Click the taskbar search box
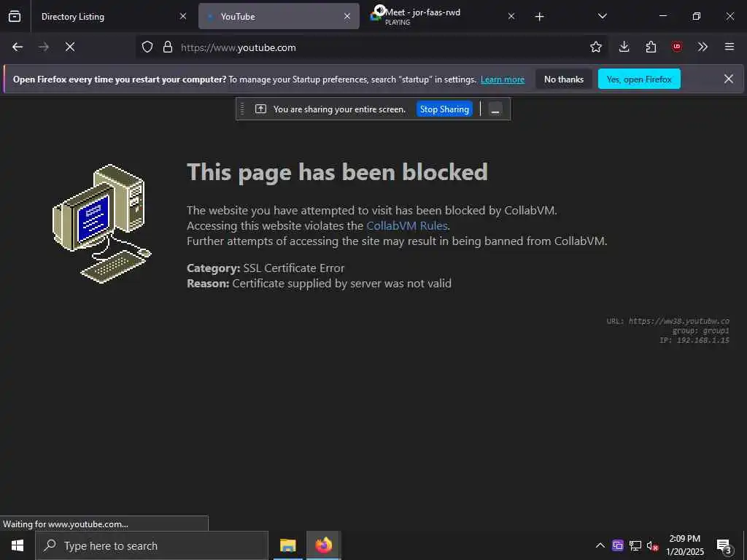747x560 pixels. 152,545
